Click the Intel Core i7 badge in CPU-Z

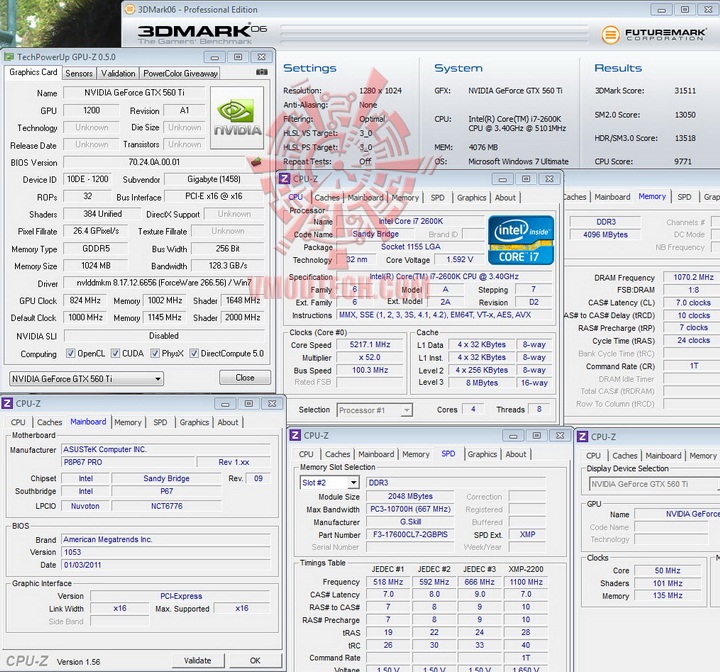point(521,240)
